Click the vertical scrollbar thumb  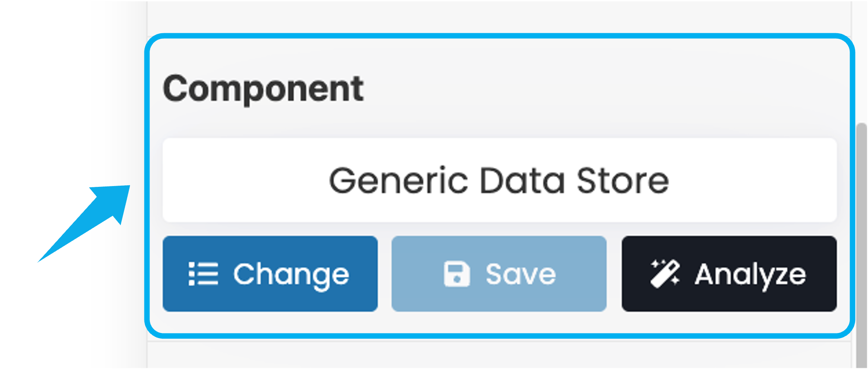[861, 242]
